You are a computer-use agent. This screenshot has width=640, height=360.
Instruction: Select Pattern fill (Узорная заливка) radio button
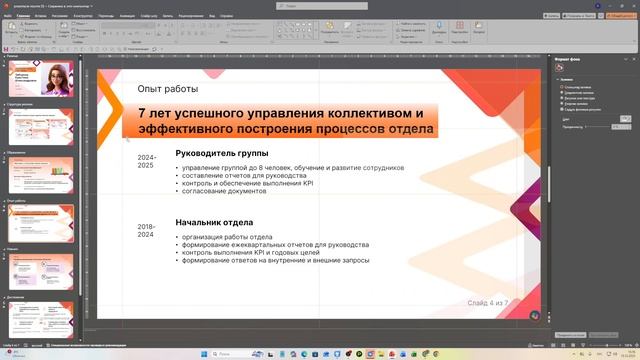(562, 104)
